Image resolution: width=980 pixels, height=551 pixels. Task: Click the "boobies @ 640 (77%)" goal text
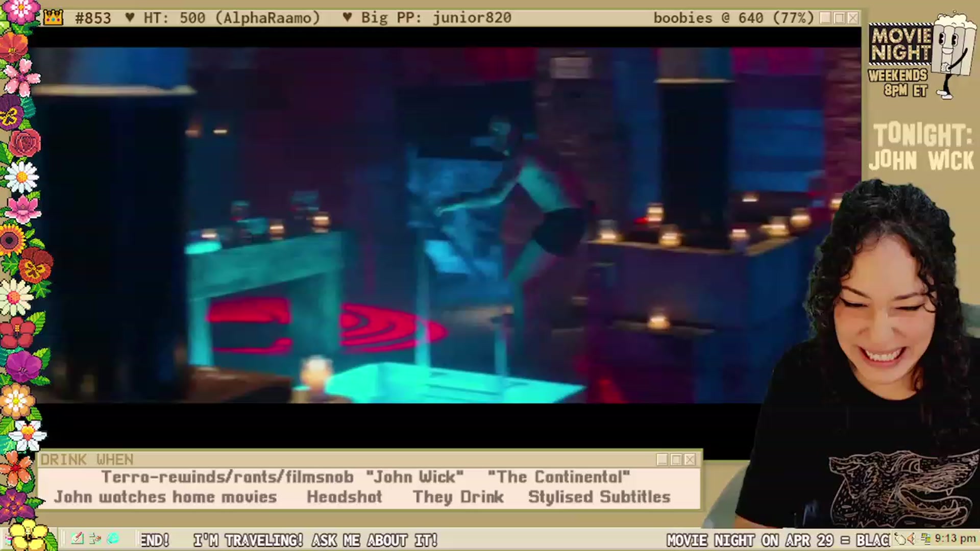pyautogui.click(x=733, y=18)
